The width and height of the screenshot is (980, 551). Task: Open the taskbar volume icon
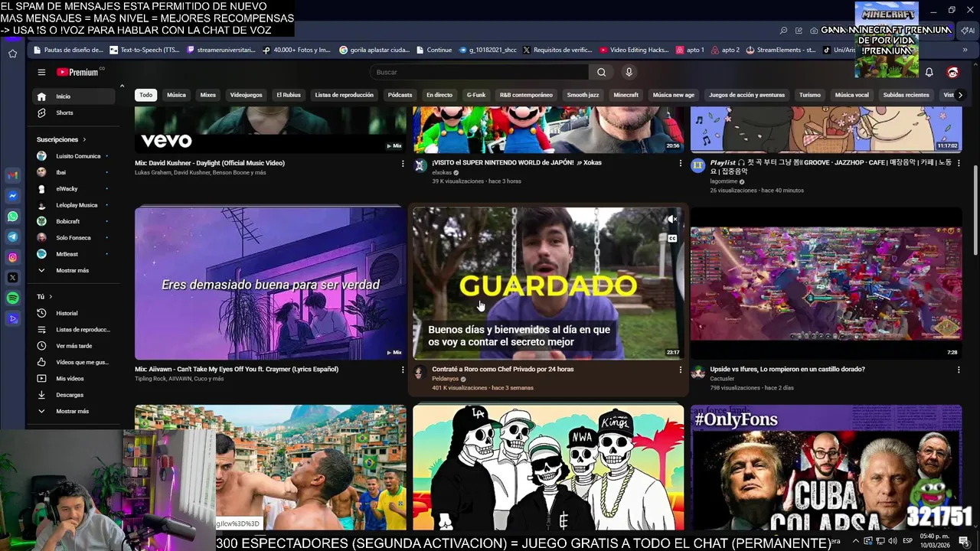coord(892,541)
